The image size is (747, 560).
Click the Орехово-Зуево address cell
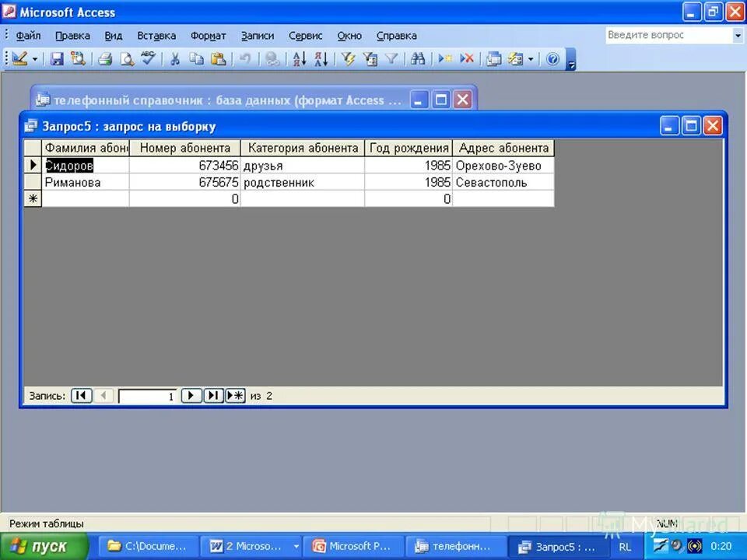tap(503, 165)
